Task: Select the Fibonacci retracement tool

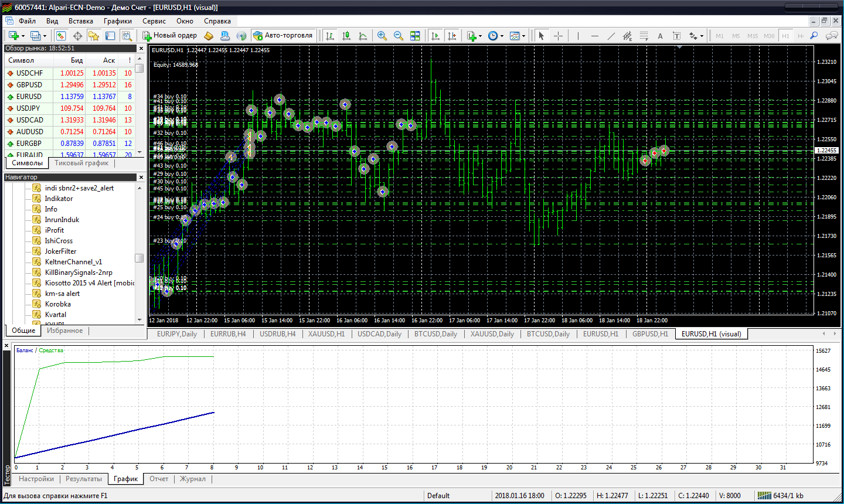Action: tap(644, 36)
